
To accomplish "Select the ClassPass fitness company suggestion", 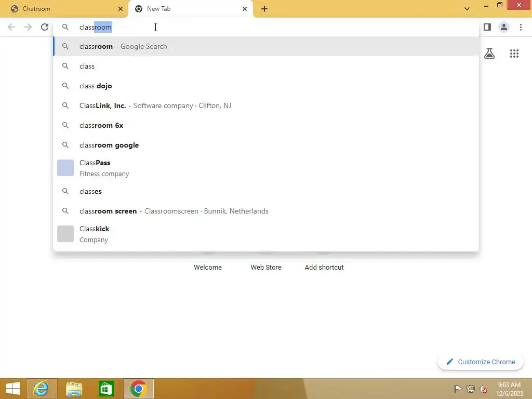I will (x=266, y=168).
